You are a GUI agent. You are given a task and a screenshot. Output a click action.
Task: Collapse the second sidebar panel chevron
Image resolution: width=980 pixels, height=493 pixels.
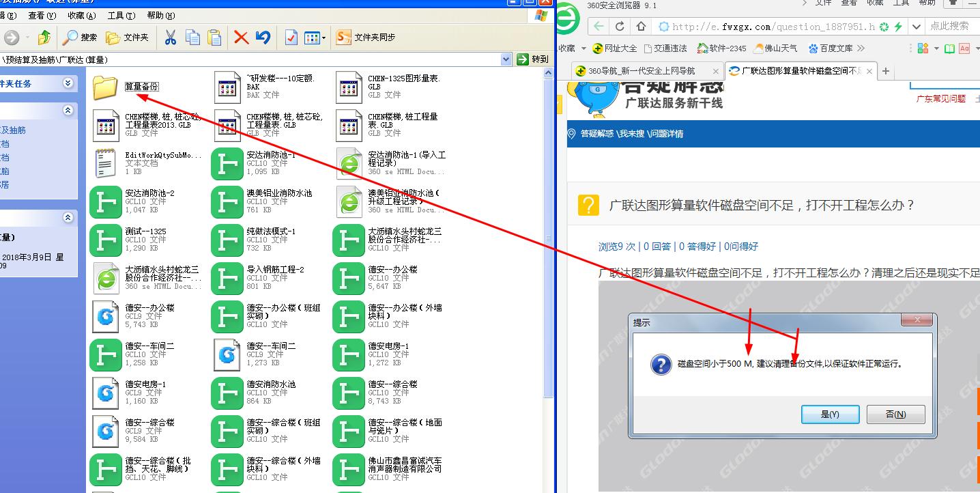click(x=68, y=111)
